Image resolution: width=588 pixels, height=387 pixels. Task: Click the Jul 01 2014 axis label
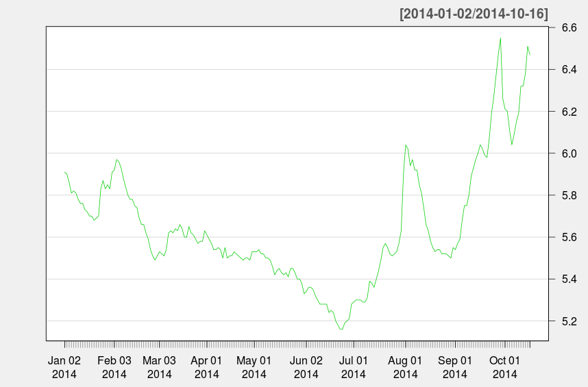click(x=353, y=367)
